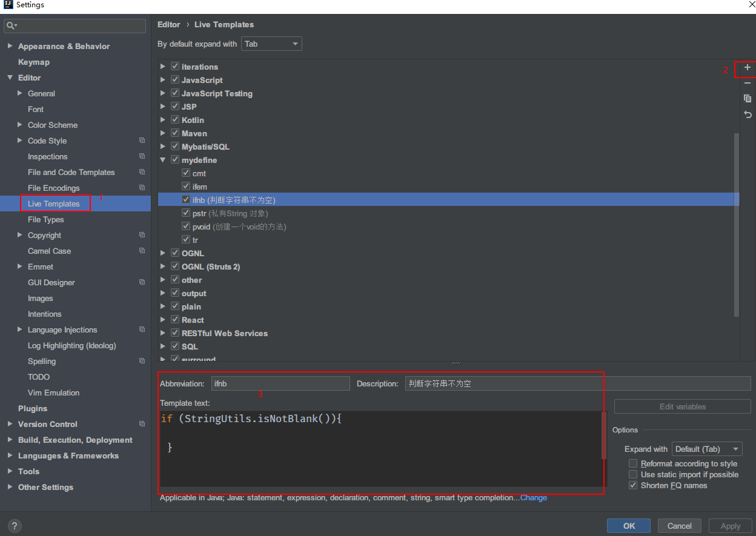Click the OK button

coord(629,526)
